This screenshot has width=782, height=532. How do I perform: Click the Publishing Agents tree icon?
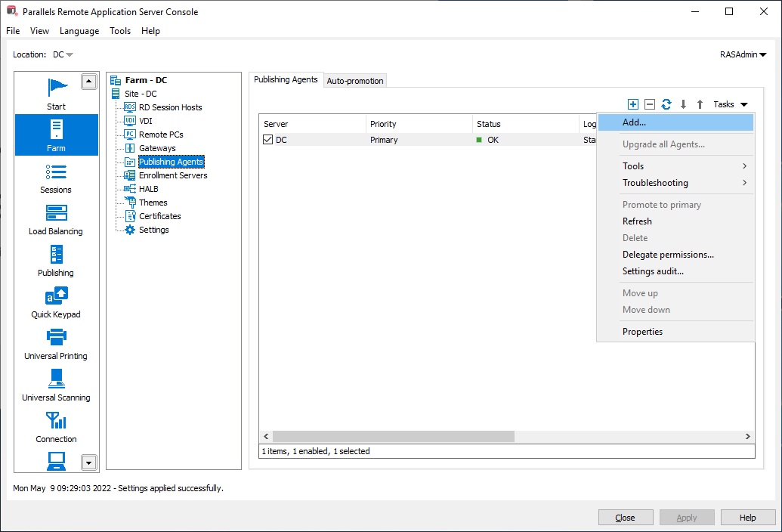130,162
